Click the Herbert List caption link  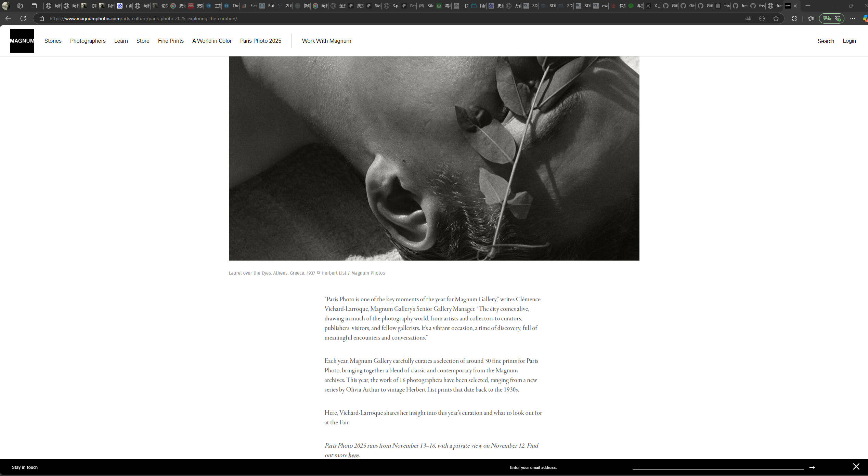334,273
